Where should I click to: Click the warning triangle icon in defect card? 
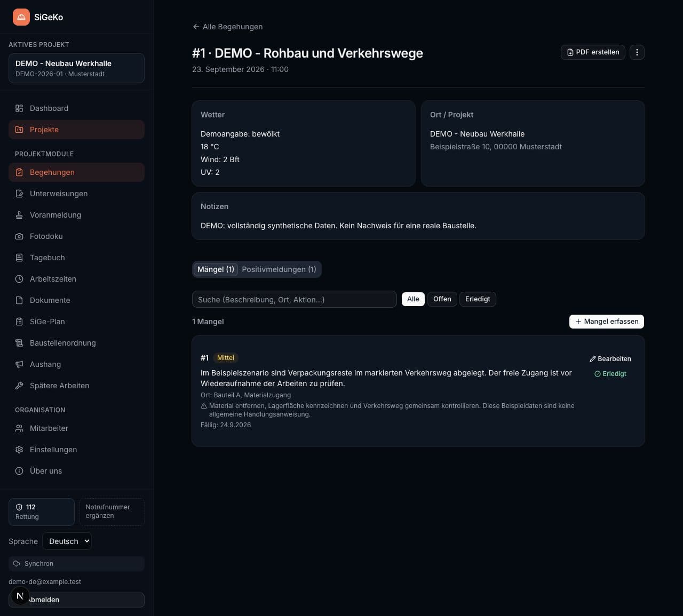[x=204, y=406]
